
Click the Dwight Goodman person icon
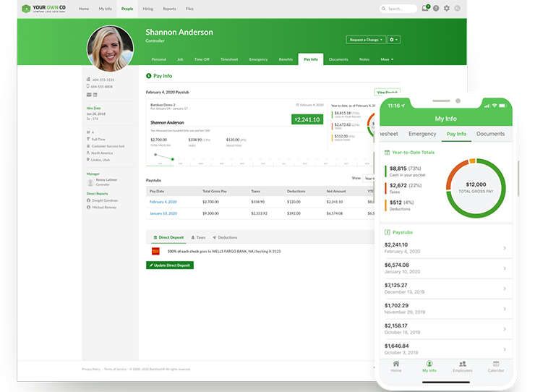[88, 200]
